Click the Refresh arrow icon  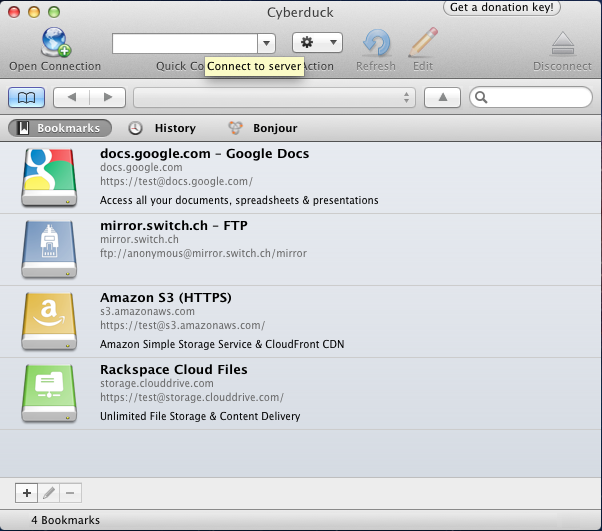point(376,43)
